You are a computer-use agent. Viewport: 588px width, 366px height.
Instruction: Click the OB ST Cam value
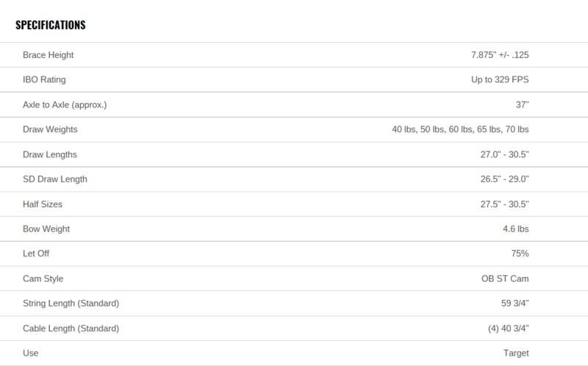pyautogui.click(x=505, y=279)
